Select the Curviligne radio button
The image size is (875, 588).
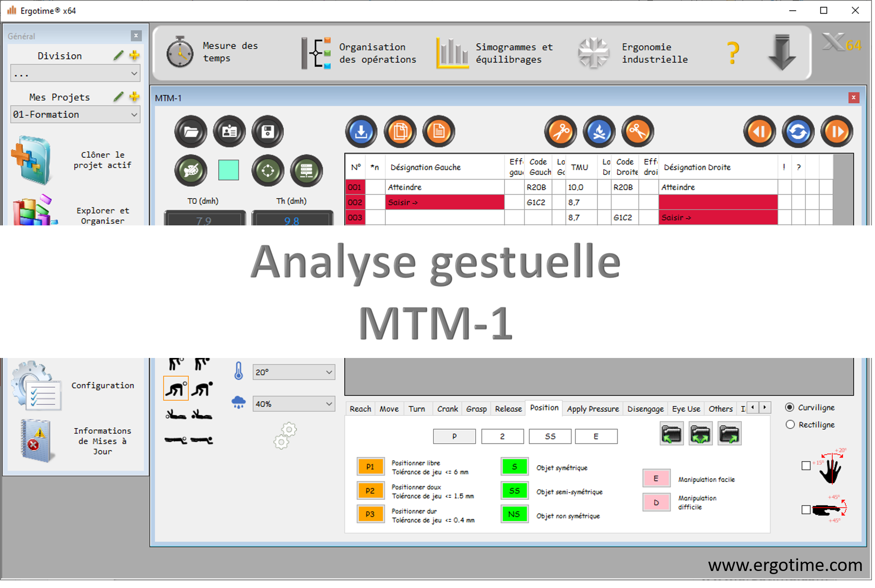790,407
